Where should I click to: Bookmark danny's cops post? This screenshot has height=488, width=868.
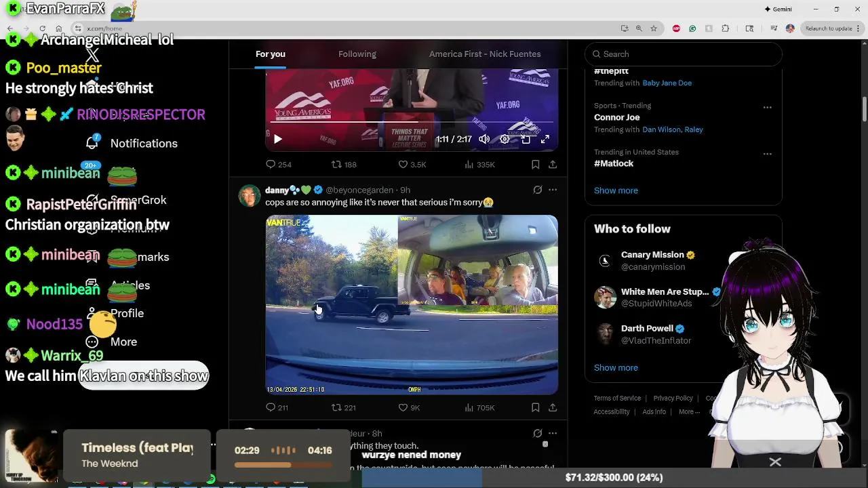point(535,407)
